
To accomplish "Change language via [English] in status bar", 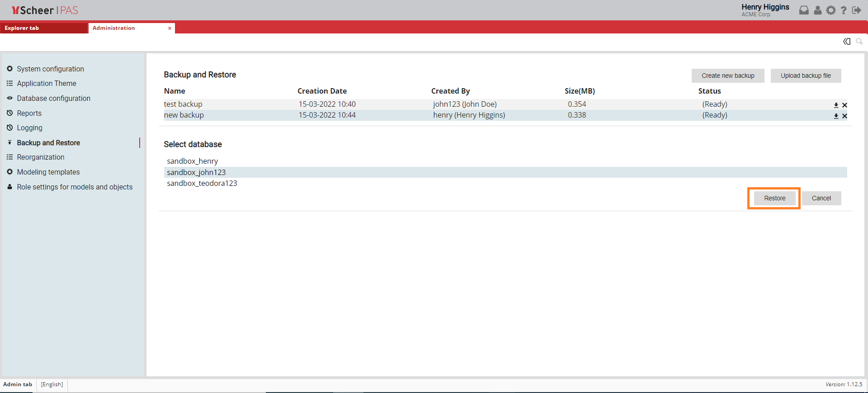I will (x=52, y=384).
